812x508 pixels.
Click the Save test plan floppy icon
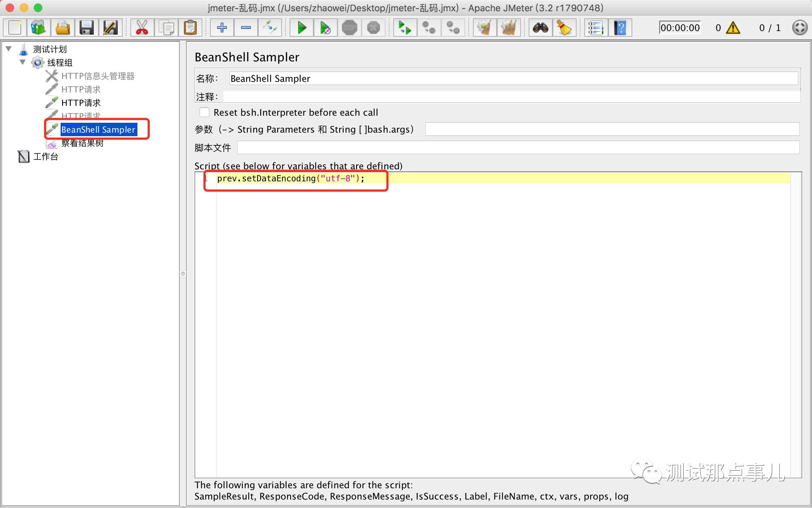[86, 28]
